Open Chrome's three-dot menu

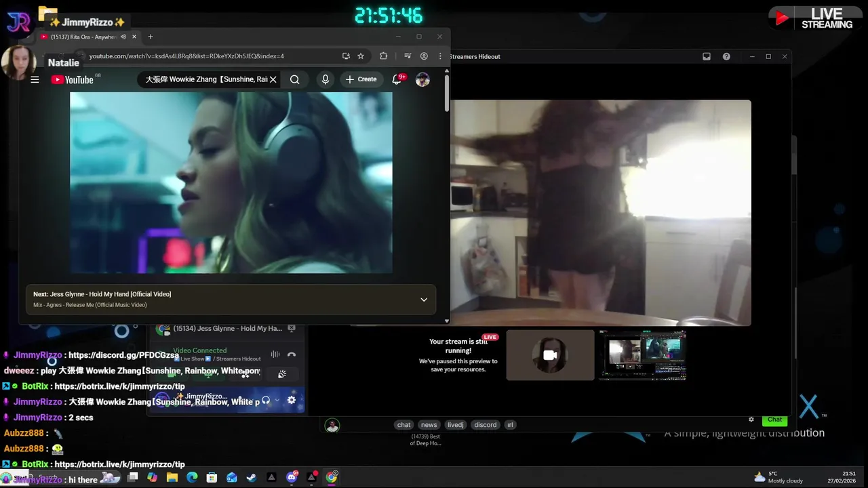(440, 56)
